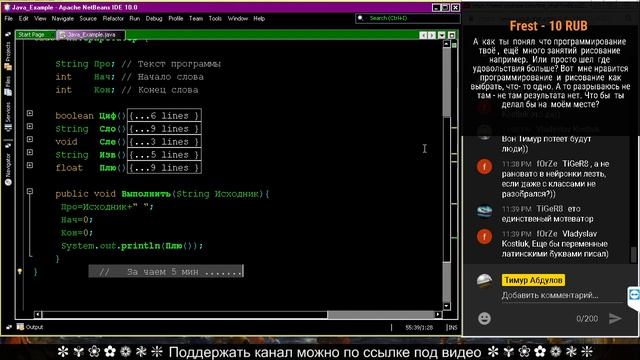Open the Window menu
Image resolution: width=640 pixels, height=360 pixels.
pos(238,18)
